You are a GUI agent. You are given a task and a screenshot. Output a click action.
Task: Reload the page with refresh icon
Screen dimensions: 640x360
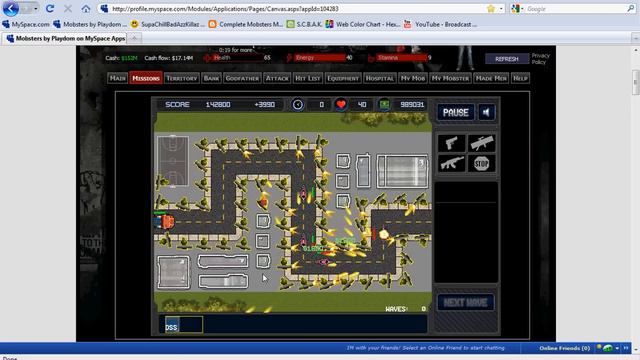(50, 8)
